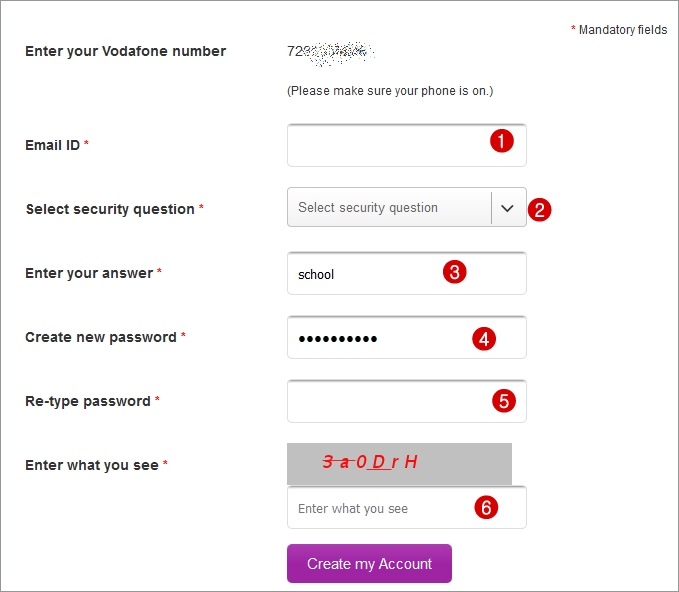Expand the Select security question dropdown
The image size is (679, 592).
click(407, 207)
